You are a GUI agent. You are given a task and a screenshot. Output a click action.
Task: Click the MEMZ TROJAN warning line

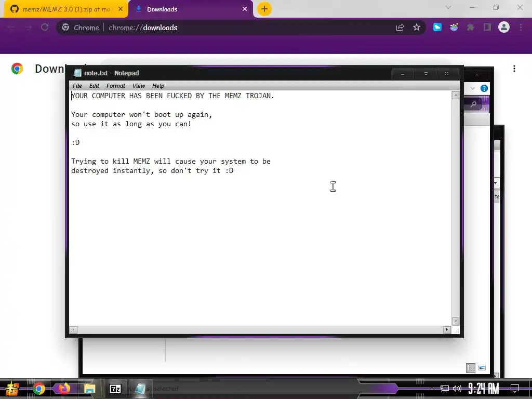coord(172,96)
